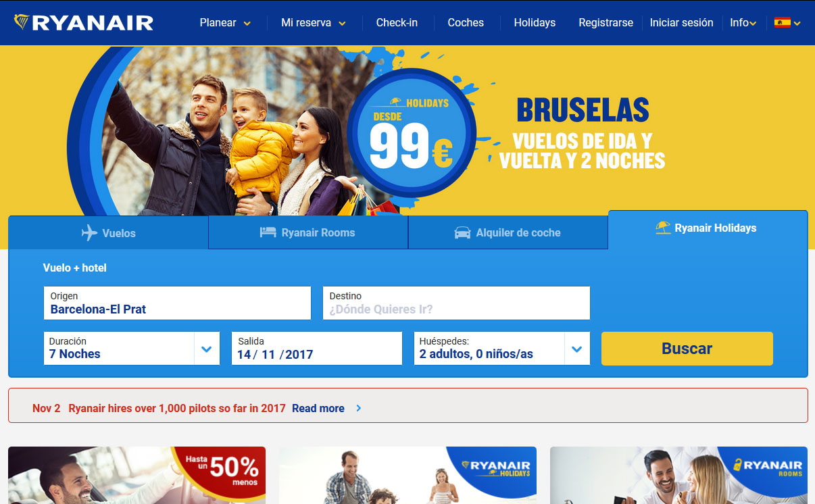Expand the Mi reserva menu

point(314,22)
